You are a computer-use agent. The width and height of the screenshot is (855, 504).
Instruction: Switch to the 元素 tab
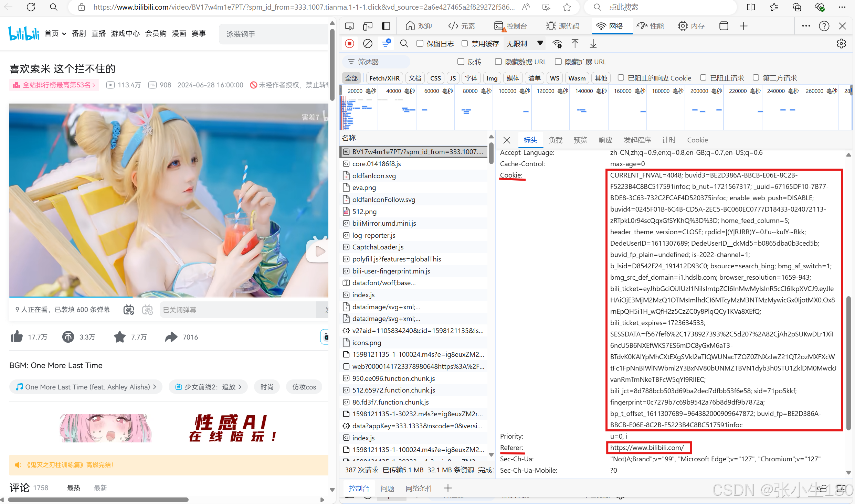point(461,26)
